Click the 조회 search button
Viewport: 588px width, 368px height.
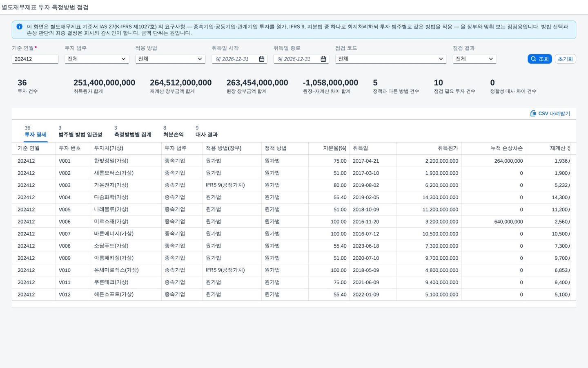tap(540, 59)
